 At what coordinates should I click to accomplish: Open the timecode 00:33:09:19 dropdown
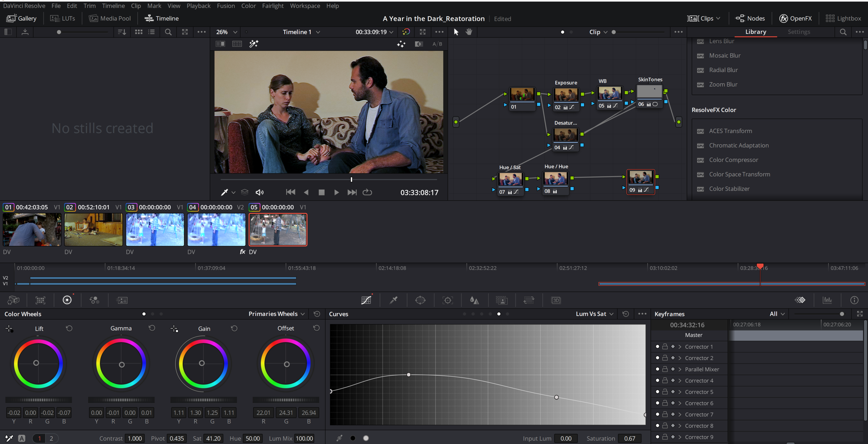point(374,32)
